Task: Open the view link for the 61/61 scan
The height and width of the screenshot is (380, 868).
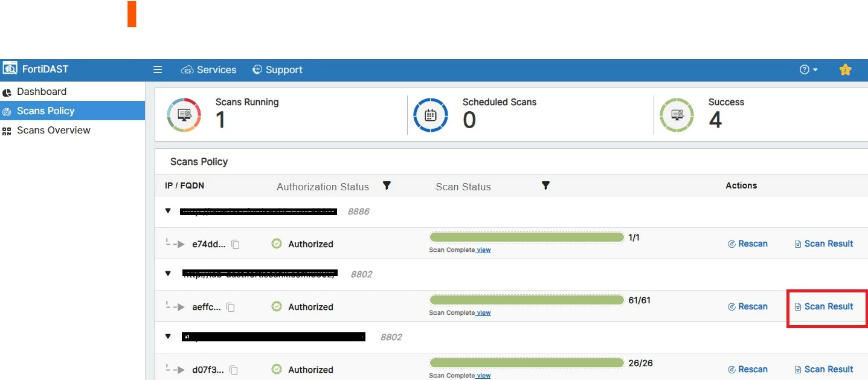Action: pos(484,313)
